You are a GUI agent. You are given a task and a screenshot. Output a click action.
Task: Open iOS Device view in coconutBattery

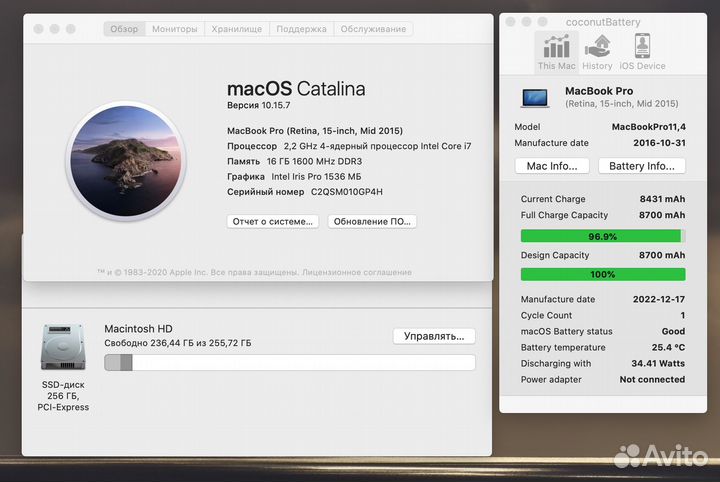pos(642,52)
